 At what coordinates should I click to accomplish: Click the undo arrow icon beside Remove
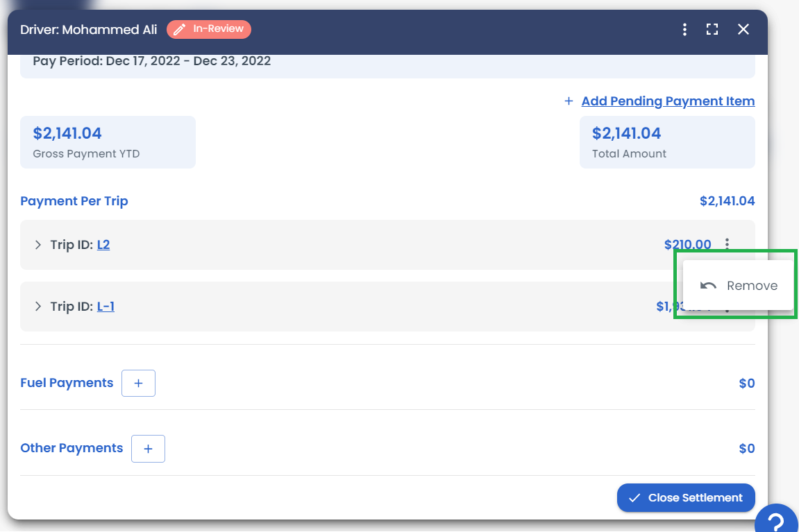[x=708, y=286]
